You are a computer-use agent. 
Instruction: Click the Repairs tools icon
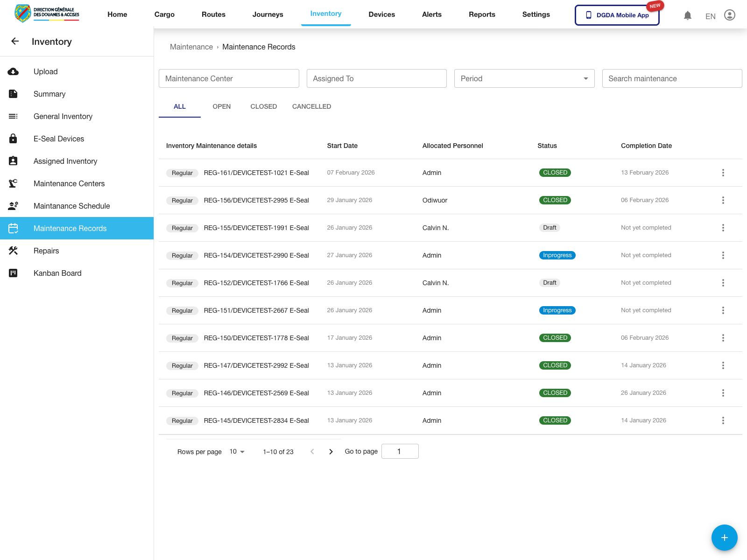click(13, 251)
